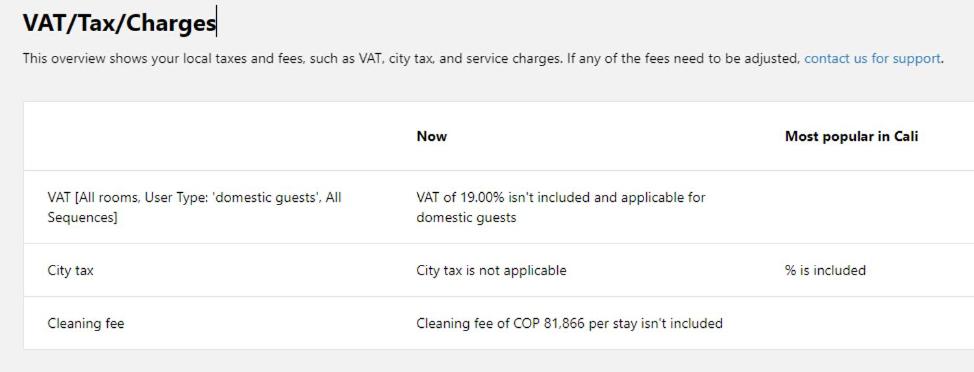This screenshot has height=372, width=974.
Task: Click 'City tax is not applicable' cell
Action: click(x=491, y=270)
